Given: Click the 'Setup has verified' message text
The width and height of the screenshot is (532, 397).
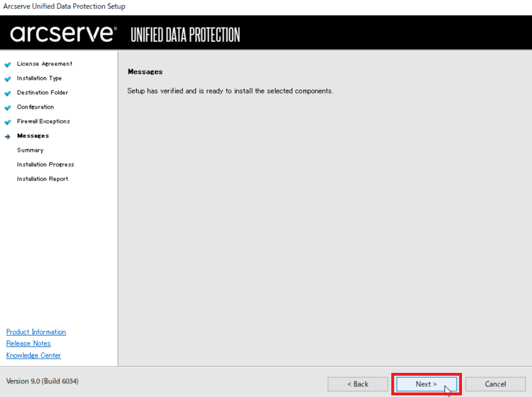Looking at the screenshot, I should click(230, 91).
